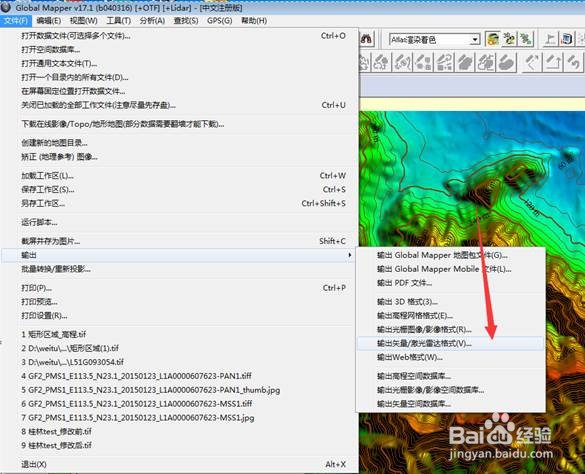The width and height of the screenshot is (585, 474).
Task: Choose 下载在线影像/Topo/地形地图 entry
Action: pyautogui.click(x=178, y=124)
